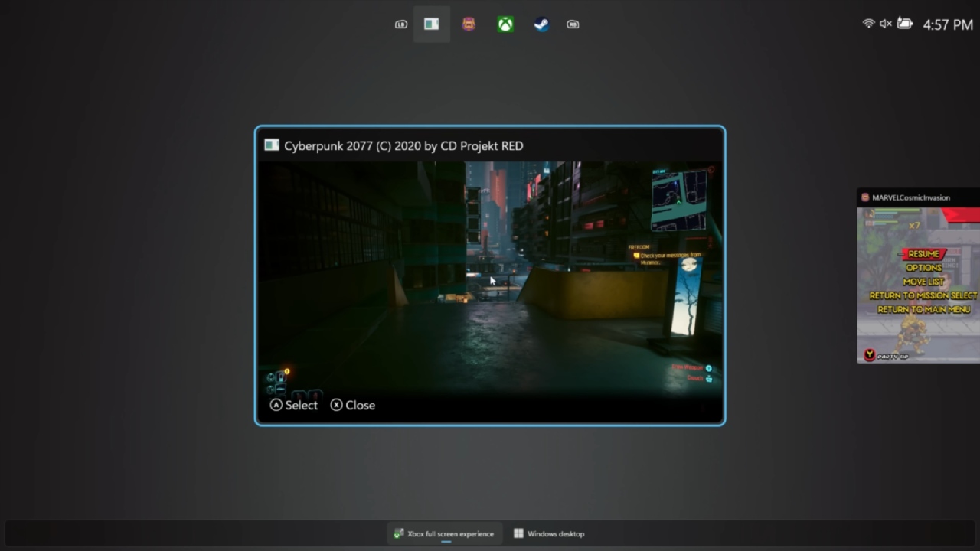Screen dimensions: 980x551
Task: Click the Cyberpunk 2077 window title icon
Action: coord(271,145)
